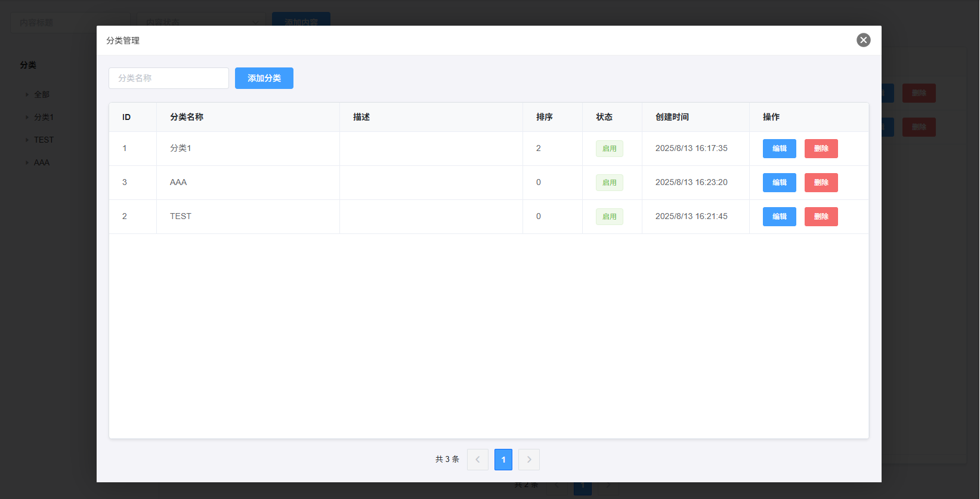980x499 pixels.
Task: Click the 启用 status tag for 分类1
Action: [609, 149]
